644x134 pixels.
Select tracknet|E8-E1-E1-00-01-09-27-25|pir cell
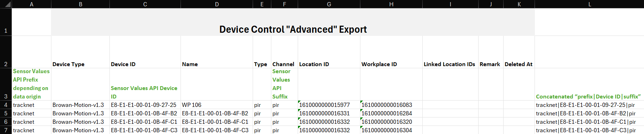[x=589, y=105]
